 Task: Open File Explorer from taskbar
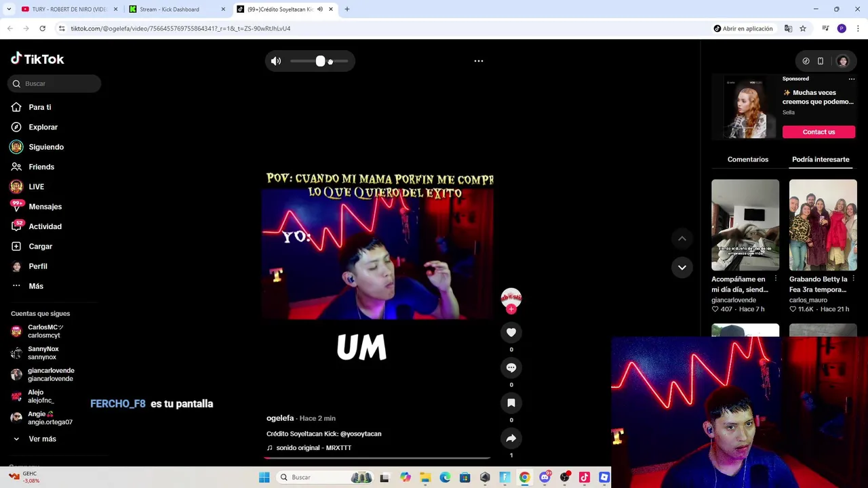(x=425, y=477)
